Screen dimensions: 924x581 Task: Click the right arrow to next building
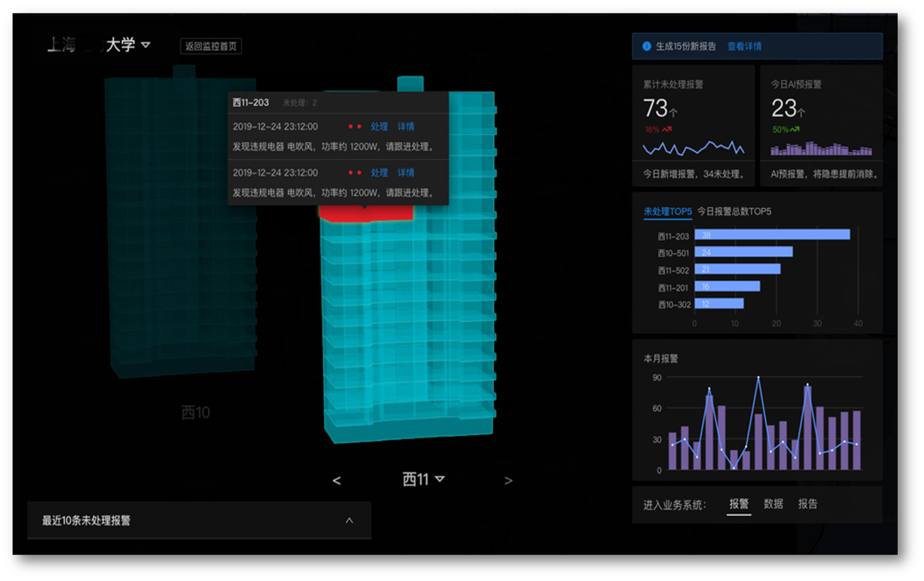click(508, 480)
